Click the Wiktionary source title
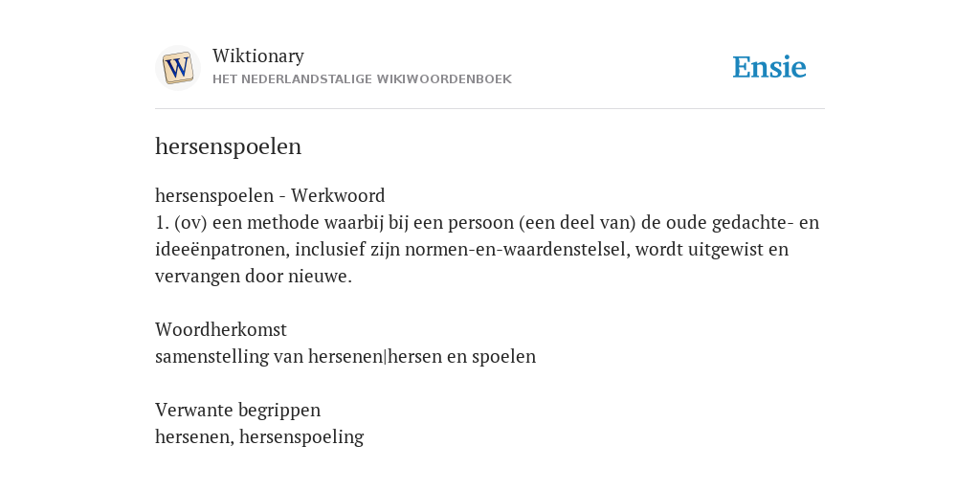 (x=258, y=56)
